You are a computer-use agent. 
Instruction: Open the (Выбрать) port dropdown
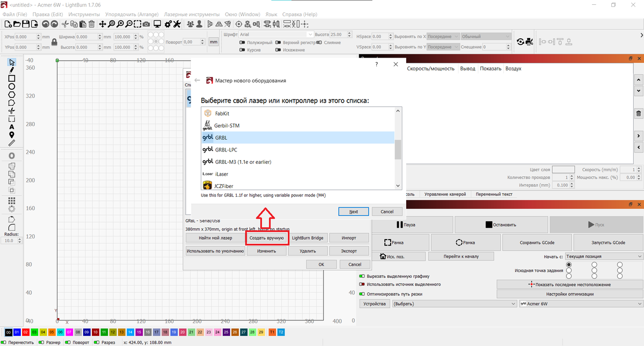(453, 304)
